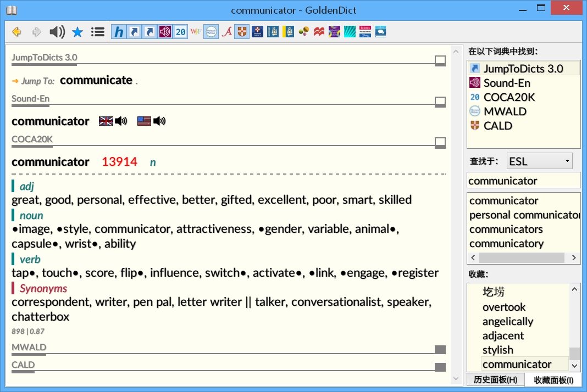This screenshot has width=587, height=392.
Task: Toggle the COCA20K '20' toolbar icon
Action: 180,32
